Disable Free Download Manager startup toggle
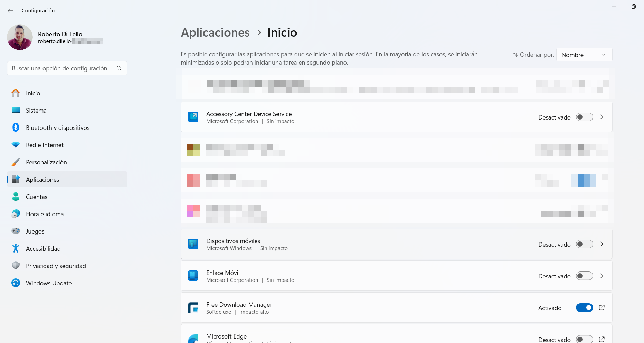This screenshot has width=644, height=343. point(584,308)
